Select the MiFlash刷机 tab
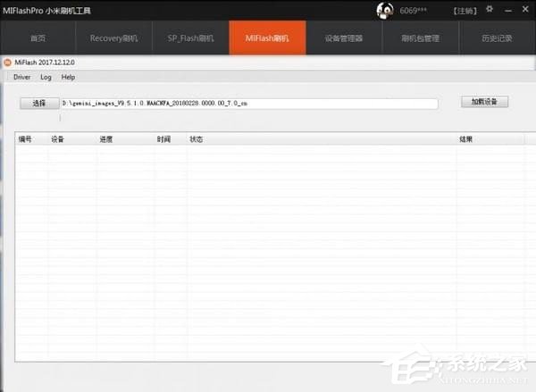This screenshot has width=536, height=392. click(267, 38)
